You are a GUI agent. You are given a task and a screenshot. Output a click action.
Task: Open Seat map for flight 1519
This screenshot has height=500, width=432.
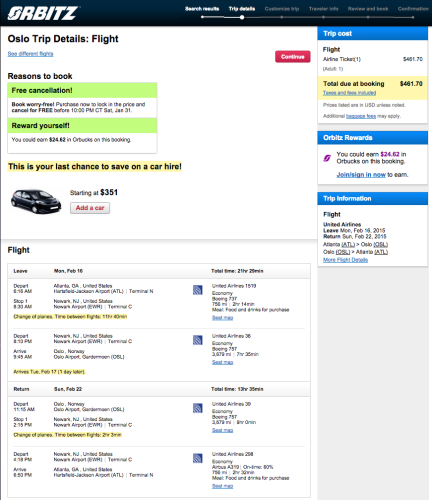(x=222, y=318)
